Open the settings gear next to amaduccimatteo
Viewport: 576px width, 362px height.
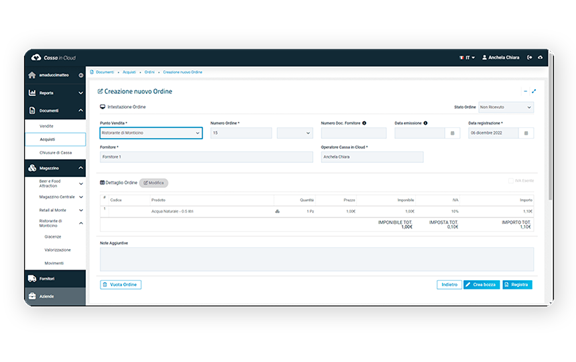pos(81,75)
